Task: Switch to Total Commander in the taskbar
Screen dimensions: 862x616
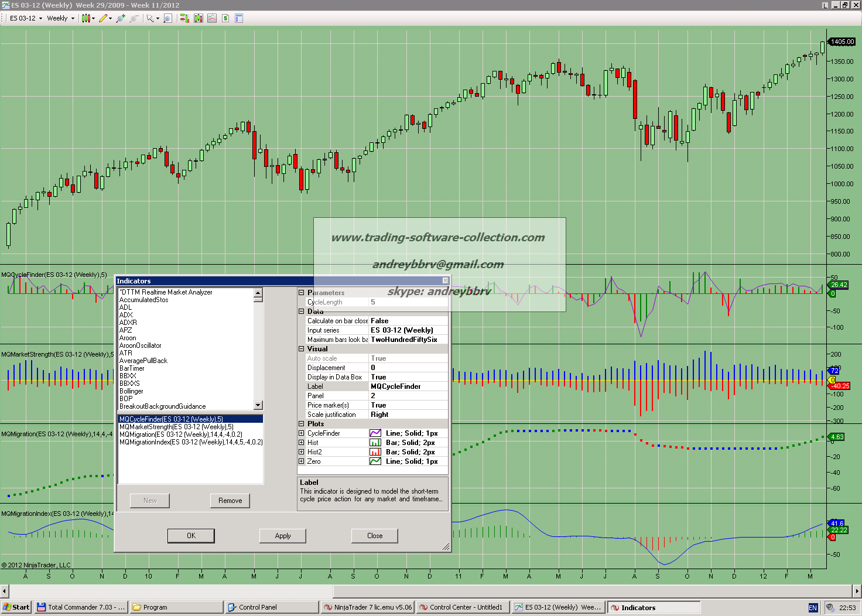Action: pyautogui.click(x=81, y=607)
